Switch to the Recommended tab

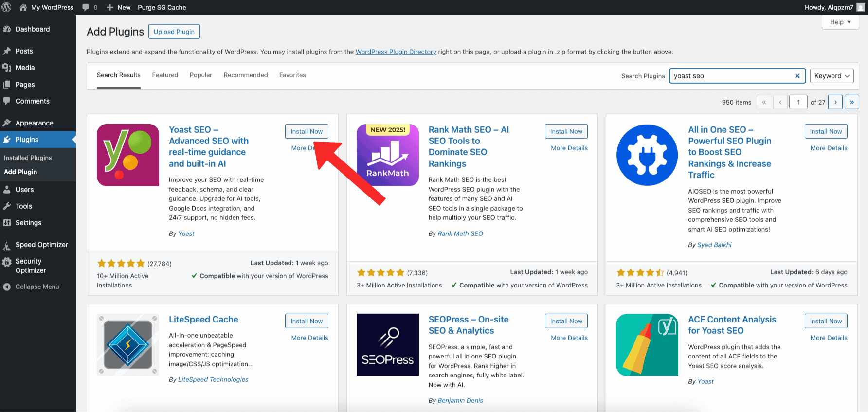click(x=246, y=75)
